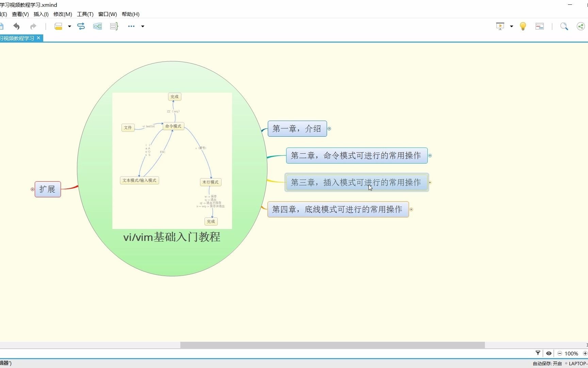Image resolution: width=588 pixels, height=368 pixels.
Task: Open the topic insert dropdown arrow
Action: click(69, 26)
